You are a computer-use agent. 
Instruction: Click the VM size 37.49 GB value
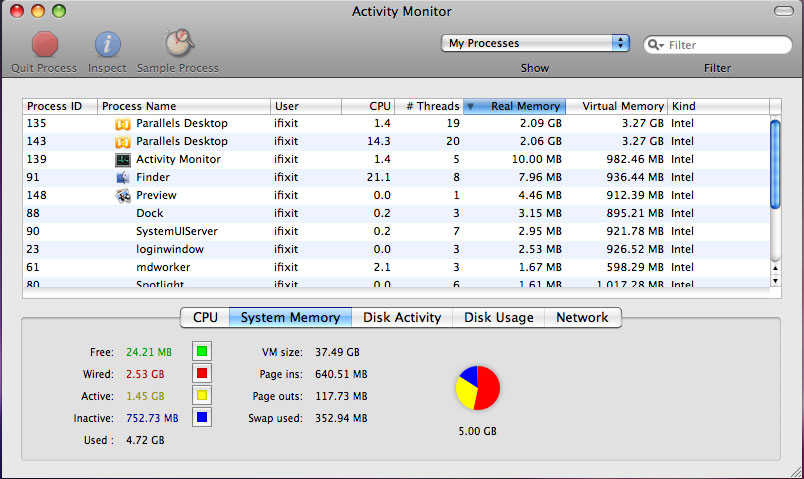(337, 352)
